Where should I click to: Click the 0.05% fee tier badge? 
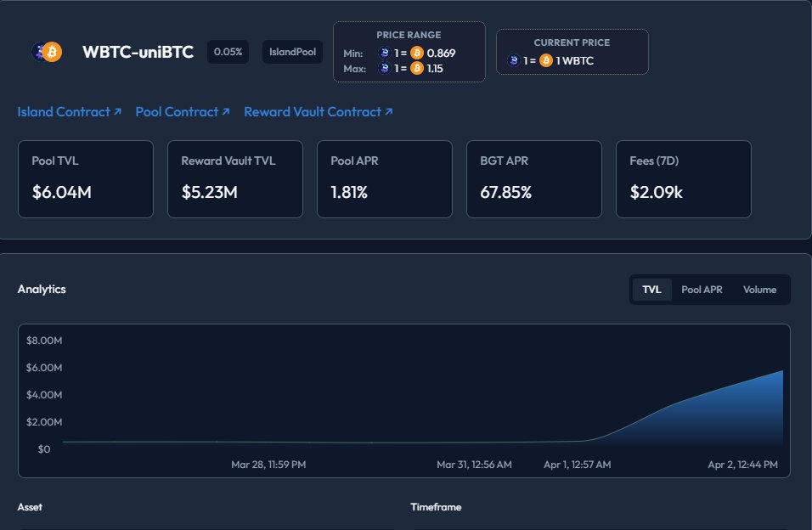click(228, 52)
